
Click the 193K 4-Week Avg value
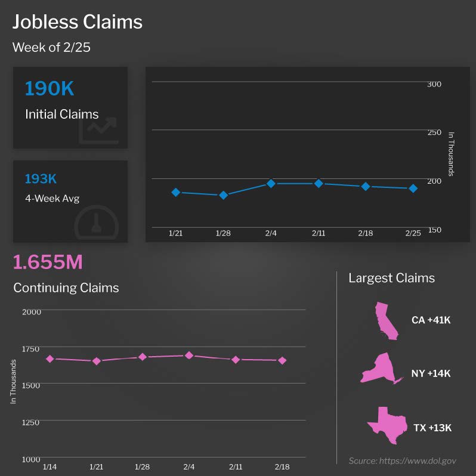pyautogui.click(x=41, y=179)
